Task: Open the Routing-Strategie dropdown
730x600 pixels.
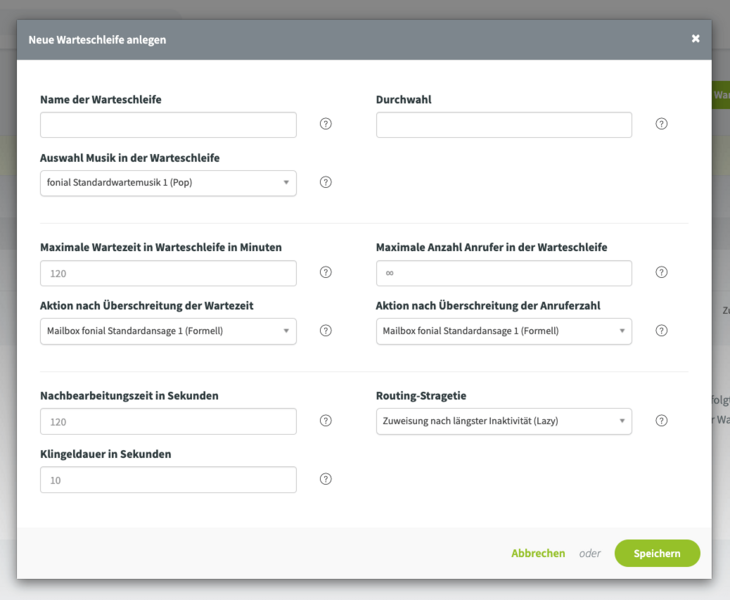Action: coord(503,422)
